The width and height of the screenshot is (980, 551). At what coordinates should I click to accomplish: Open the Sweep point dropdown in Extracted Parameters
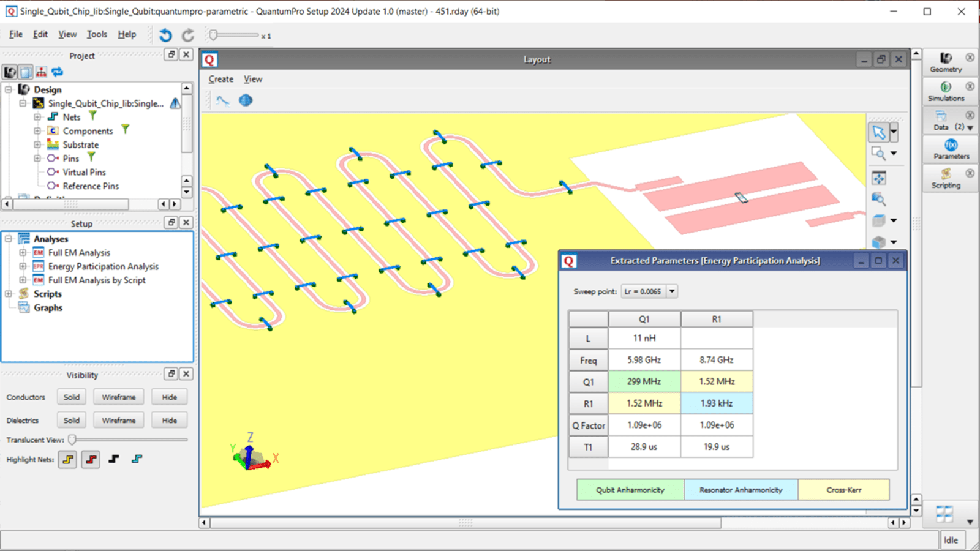(x=671, y=291)
